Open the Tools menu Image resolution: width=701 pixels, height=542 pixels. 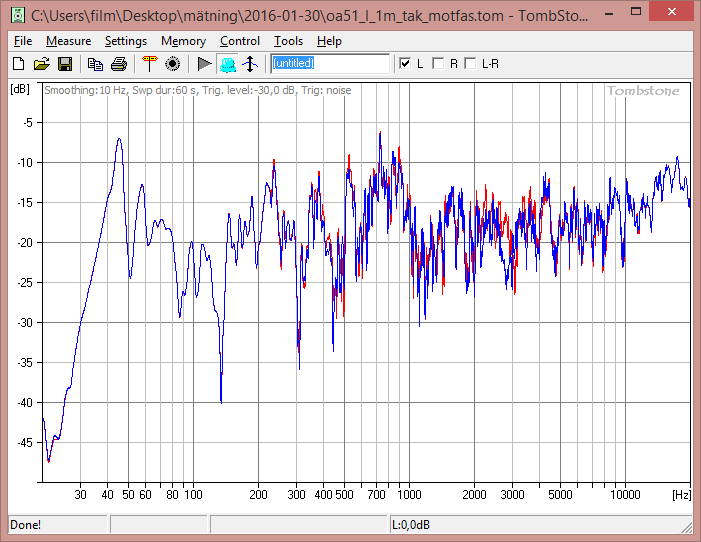tap(288, 41)
